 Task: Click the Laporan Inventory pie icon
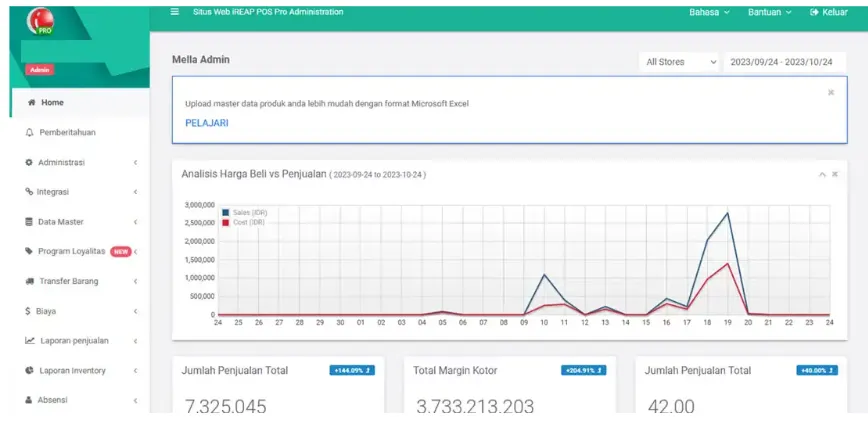[29, 370]
